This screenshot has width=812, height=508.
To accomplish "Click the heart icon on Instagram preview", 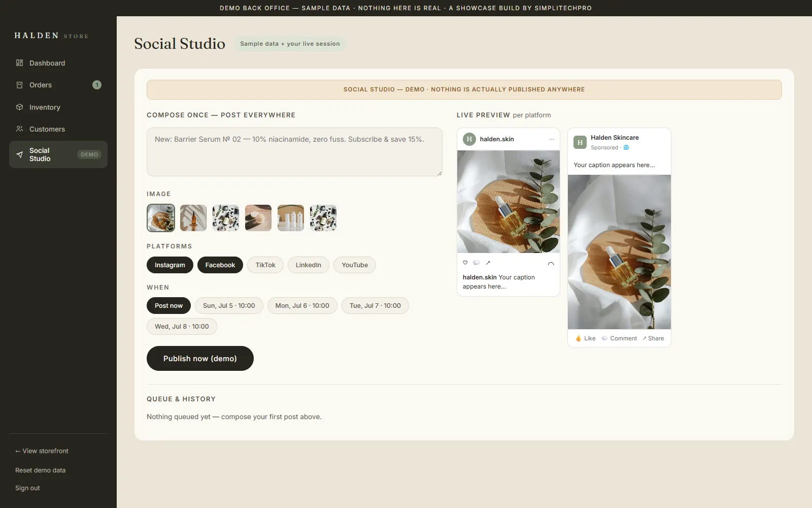I will pyautogui.click(x=465, y=263).
